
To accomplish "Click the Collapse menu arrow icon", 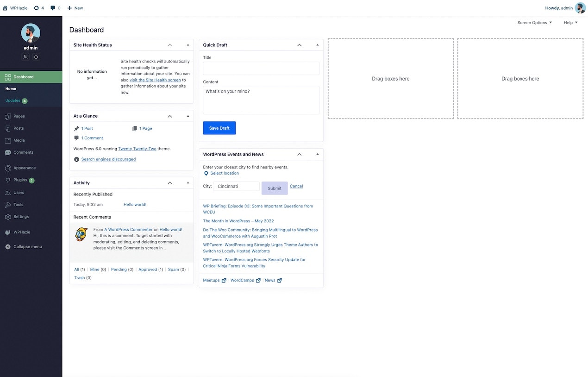I will click(x=8, y=247).
